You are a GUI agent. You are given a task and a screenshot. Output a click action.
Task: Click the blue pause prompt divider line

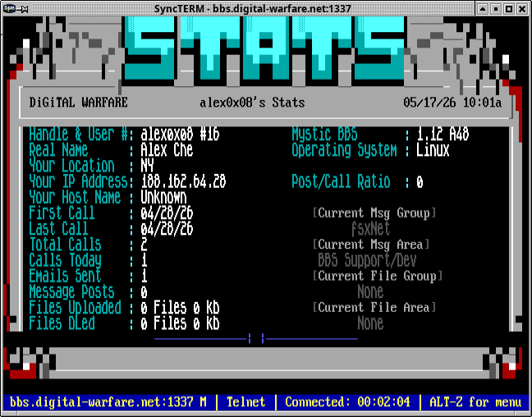click(x=256, y=338)
